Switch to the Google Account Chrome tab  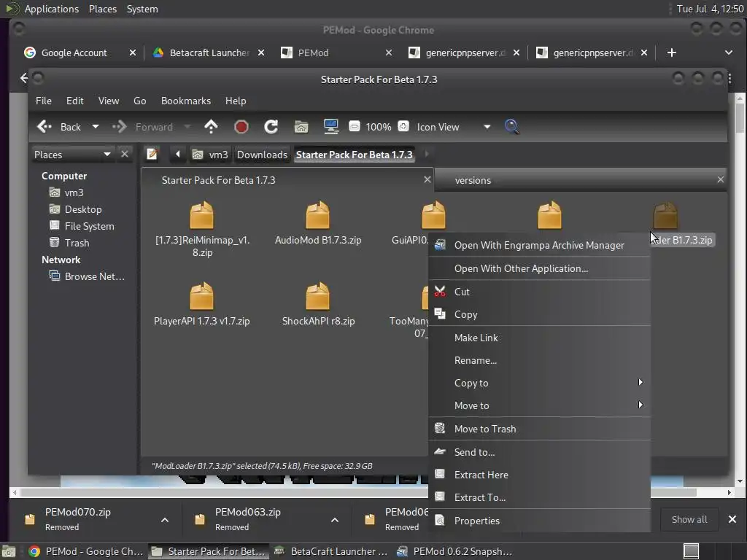pos(80,52)
